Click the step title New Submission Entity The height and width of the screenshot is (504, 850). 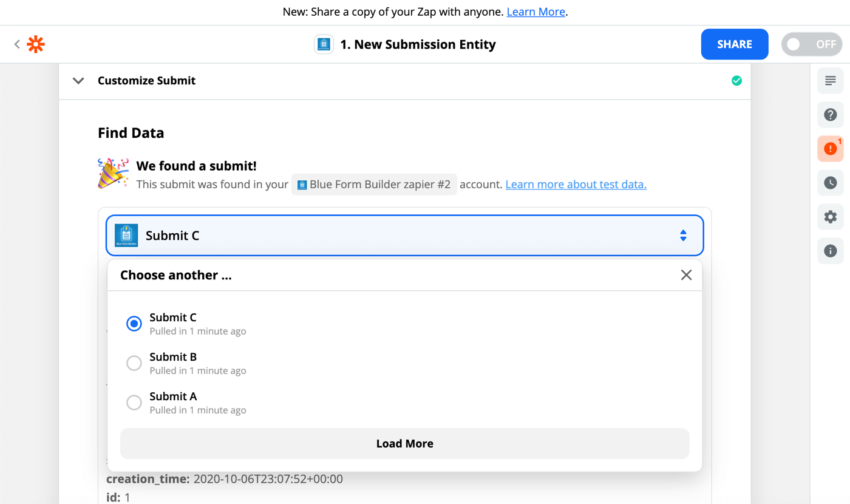pos(418,44)
